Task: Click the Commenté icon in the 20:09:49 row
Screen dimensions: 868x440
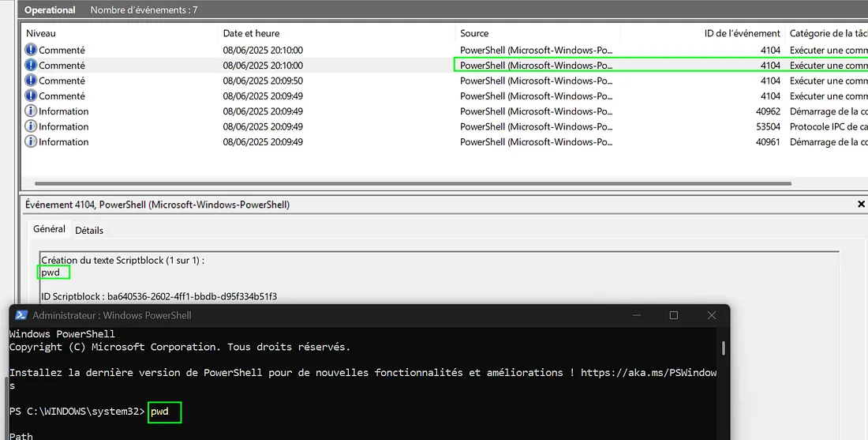Action: tap(31, 96)
